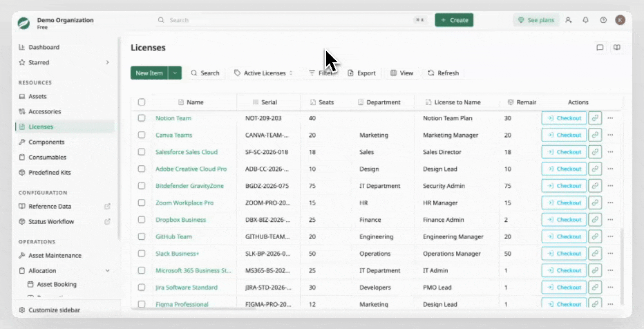The height and width of the screenshot is (329, 644).
Task: Click the green Create button
Action: (x=454, y=20)
